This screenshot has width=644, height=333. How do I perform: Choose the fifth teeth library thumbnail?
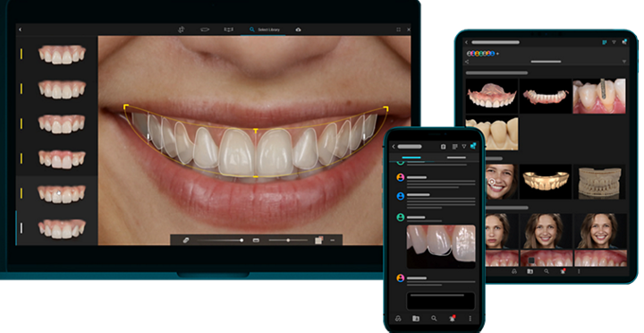coord(62,193)
